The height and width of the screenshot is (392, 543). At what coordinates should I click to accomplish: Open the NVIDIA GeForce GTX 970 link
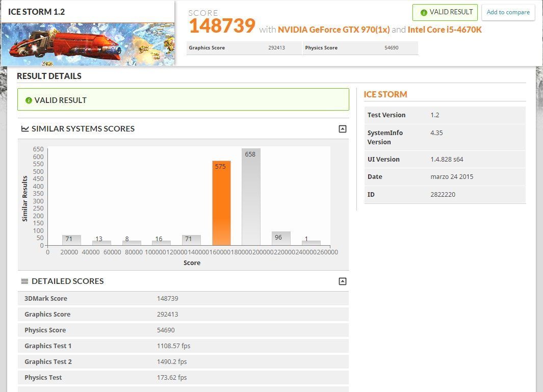[333, 30]
